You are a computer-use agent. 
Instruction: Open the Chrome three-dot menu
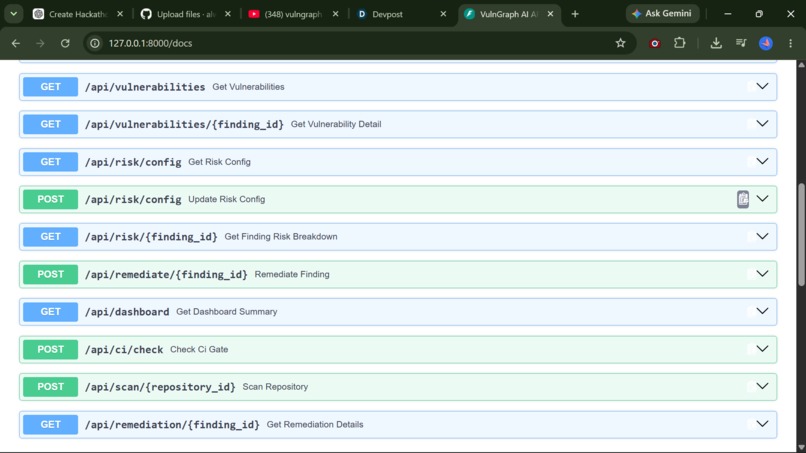791,43
